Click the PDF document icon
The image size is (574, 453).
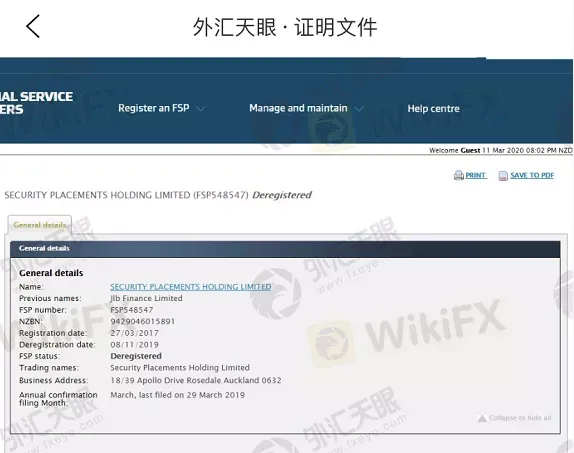click(x=503, y=176)
